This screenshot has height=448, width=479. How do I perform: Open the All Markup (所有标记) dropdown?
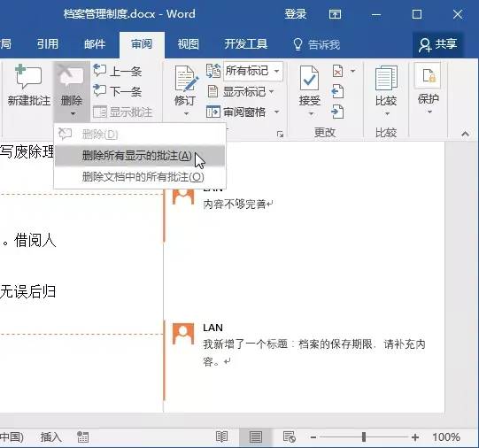253,71
